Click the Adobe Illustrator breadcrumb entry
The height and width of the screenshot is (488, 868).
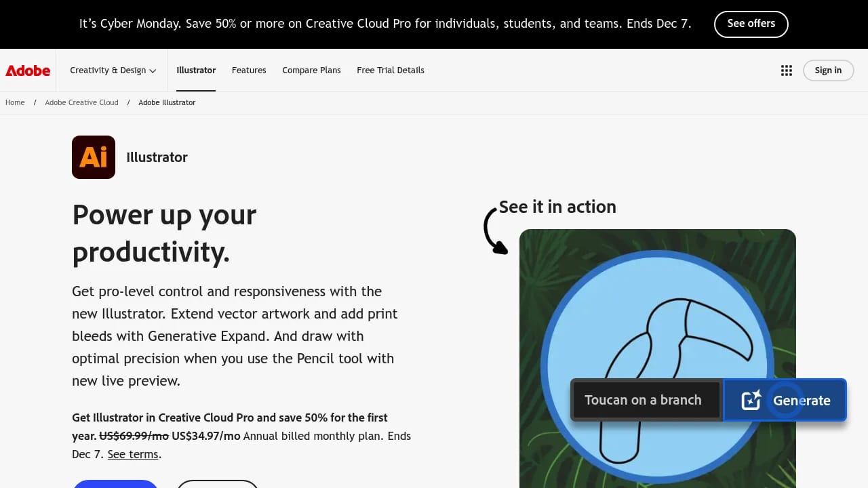[x=167, y=102]
